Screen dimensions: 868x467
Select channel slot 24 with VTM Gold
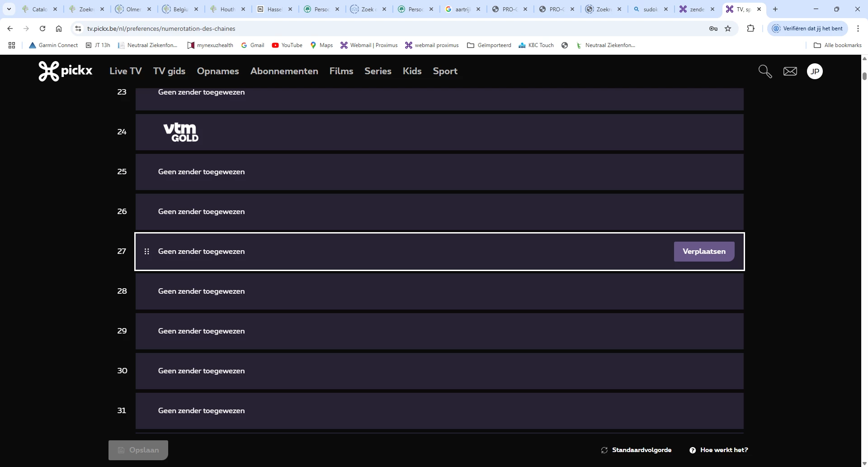tap(439, 132)
